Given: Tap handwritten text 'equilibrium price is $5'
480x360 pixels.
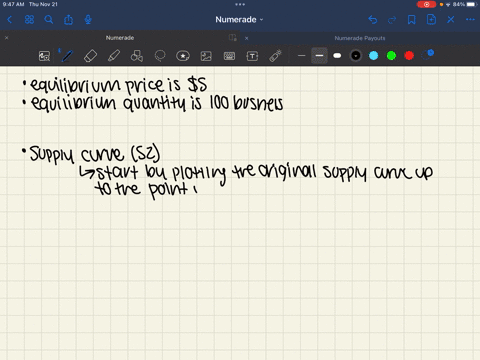Looking at the screenshot, I should 118,85.
